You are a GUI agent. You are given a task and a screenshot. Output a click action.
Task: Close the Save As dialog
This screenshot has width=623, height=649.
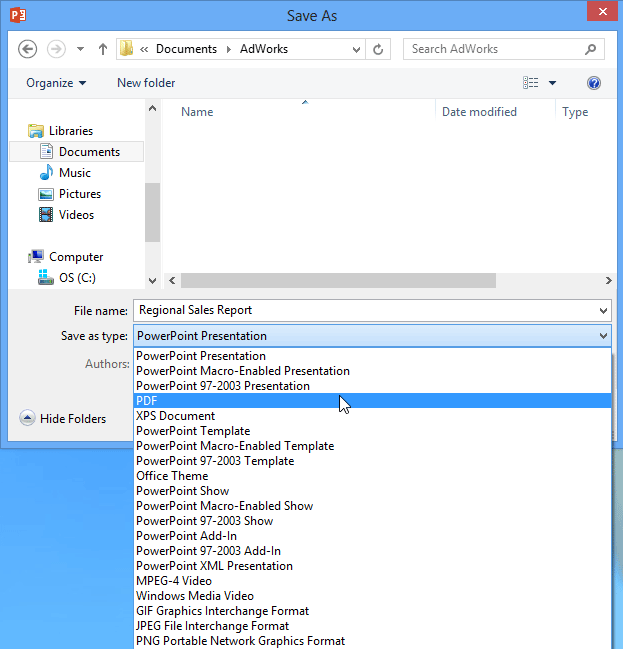603,11
